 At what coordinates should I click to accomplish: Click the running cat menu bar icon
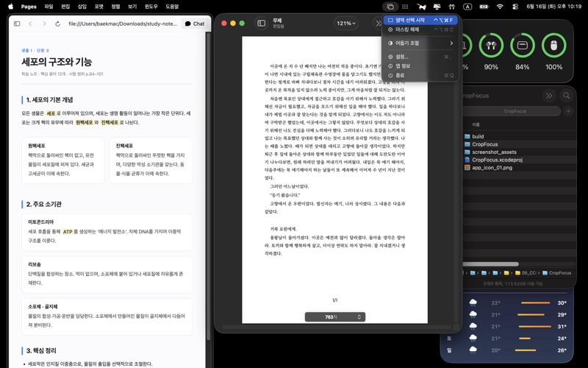tap(421, 7)
